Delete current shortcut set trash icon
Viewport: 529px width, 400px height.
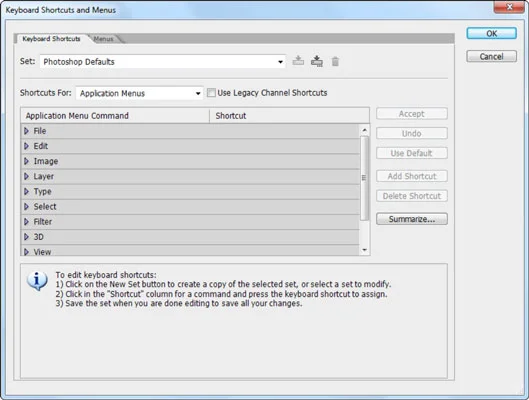point(335,61)
